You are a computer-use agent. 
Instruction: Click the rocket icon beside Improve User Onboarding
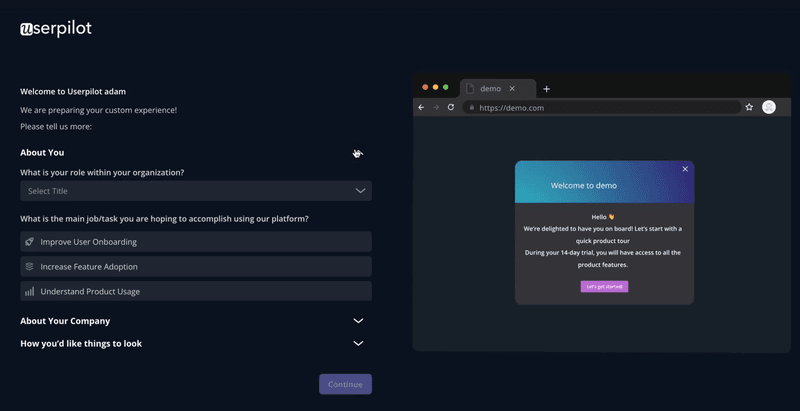[30, 241]
